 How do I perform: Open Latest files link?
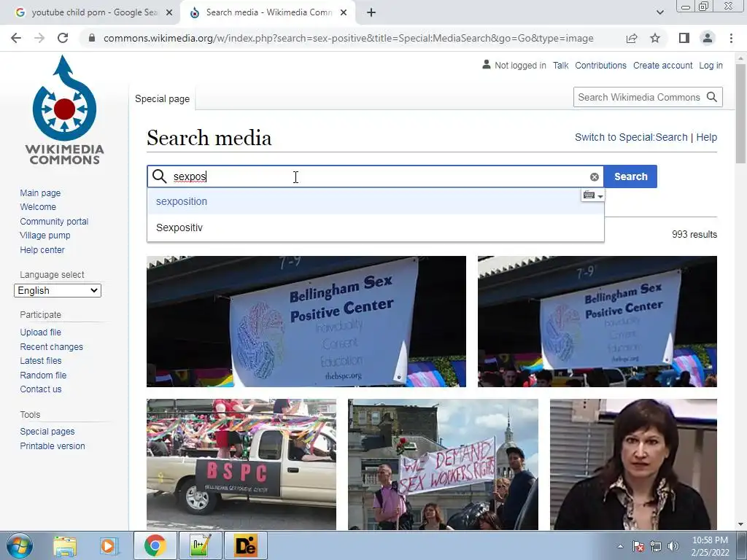click(x=41, y=360)
